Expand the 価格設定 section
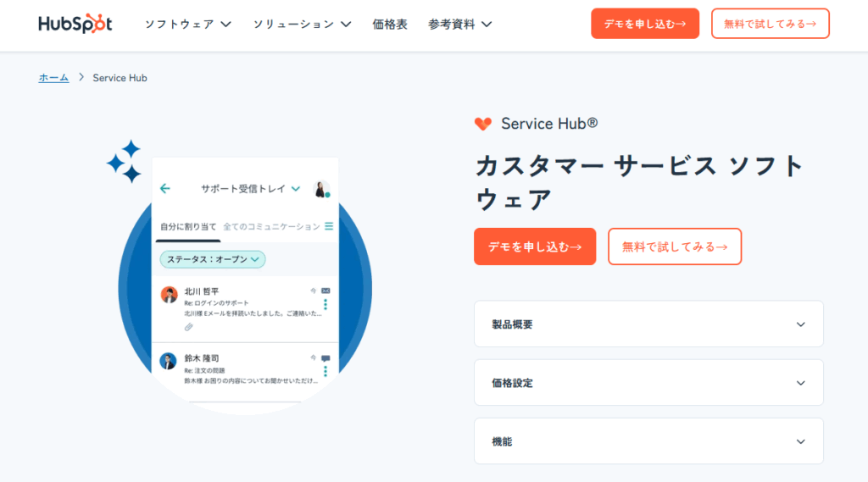 [648, 383]
